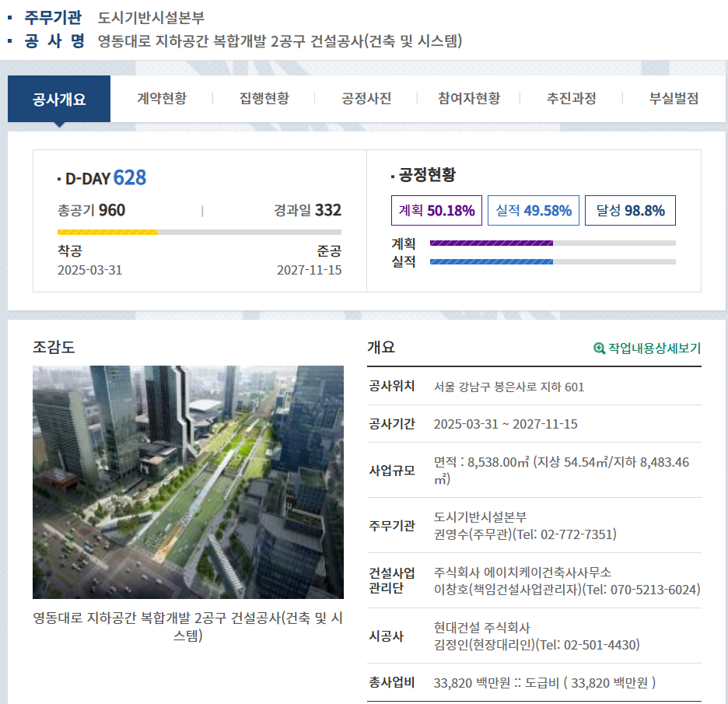This screenshot has width=728, height=704.
Task: Click 도시기반시설본부 in the page header
Action: 151,18
